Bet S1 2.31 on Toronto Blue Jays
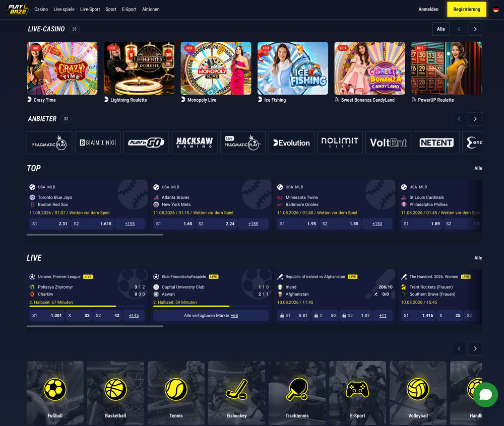Viewport: 504px width, 426px height. coord(49,224)
